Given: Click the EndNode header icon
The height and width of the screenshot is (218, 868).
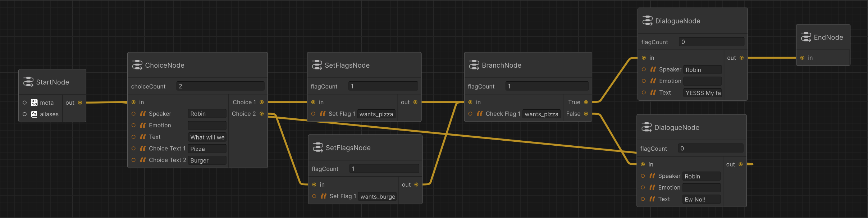Looking at the screenshot, I should (806, 37).
